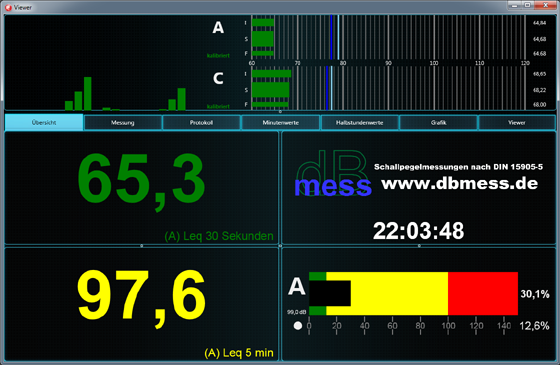The width and height of the screenshot is (560, 365).
Task: Click the clock time 22:03:48
Action: pyautogui.click(x=419, y=231)
